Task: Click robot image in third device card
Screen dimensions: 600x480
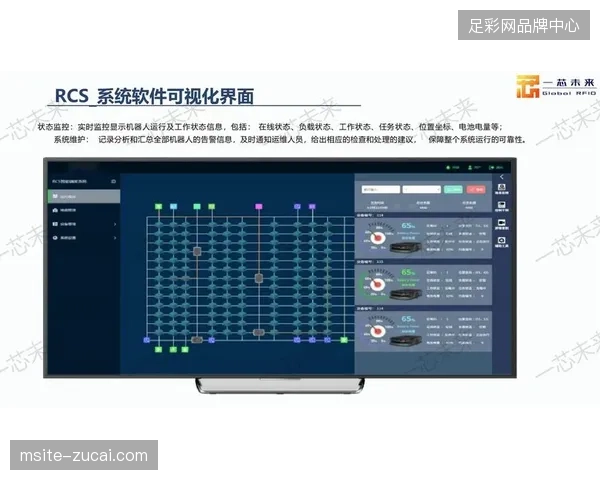Action: 406,340
